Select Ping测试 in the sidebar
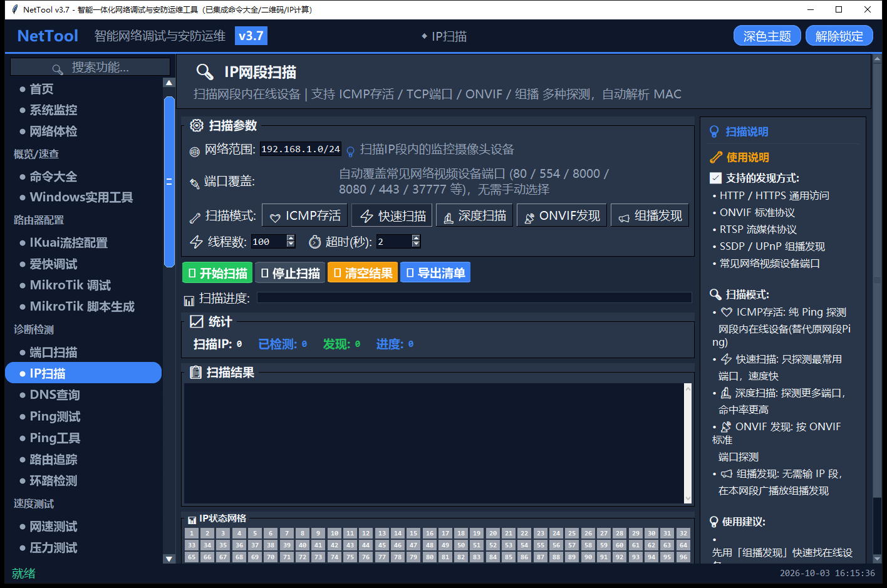This screenshot has height=588, width=887. point(55,416)
